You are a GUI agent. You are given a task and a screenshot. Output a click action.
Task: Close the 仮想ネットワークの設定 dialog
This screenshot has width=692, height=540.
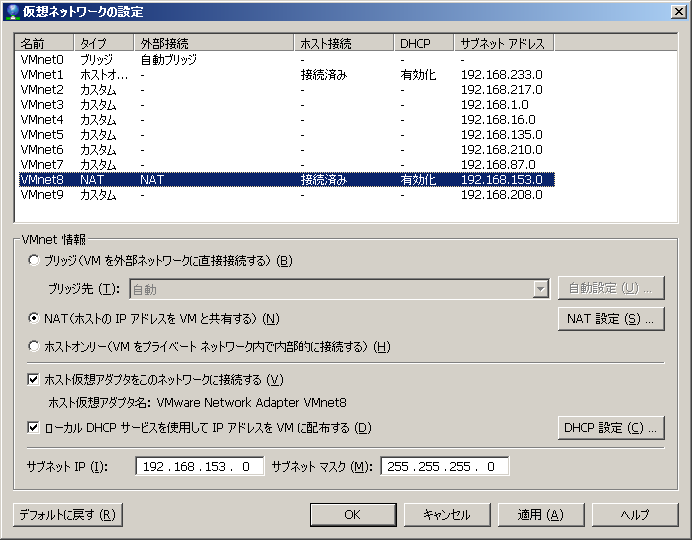(x=678, y=11)
